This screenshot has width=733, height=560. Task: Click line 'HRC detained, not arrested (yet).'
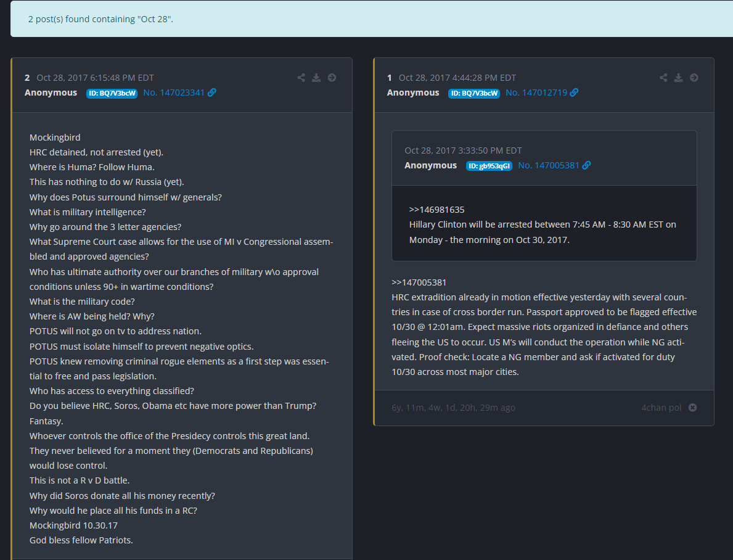(96, 152)
